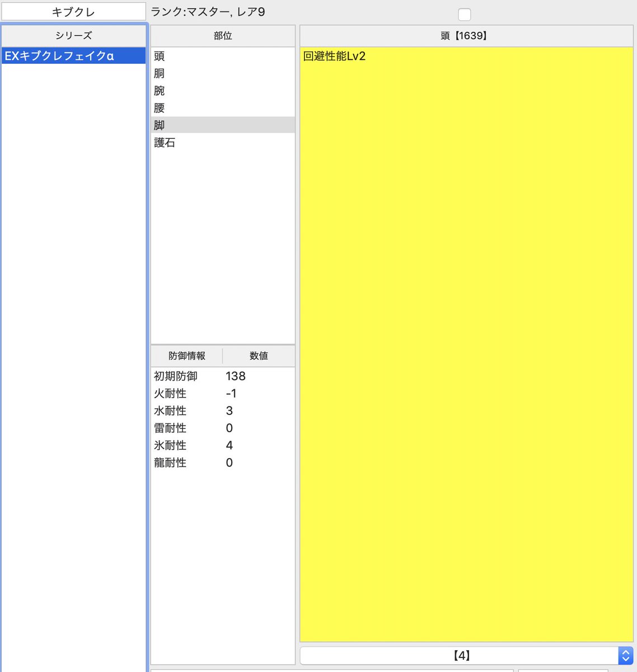Open the 【4】 dropdown menu
Screen dimensions: 637x672
tap(466, 655)
